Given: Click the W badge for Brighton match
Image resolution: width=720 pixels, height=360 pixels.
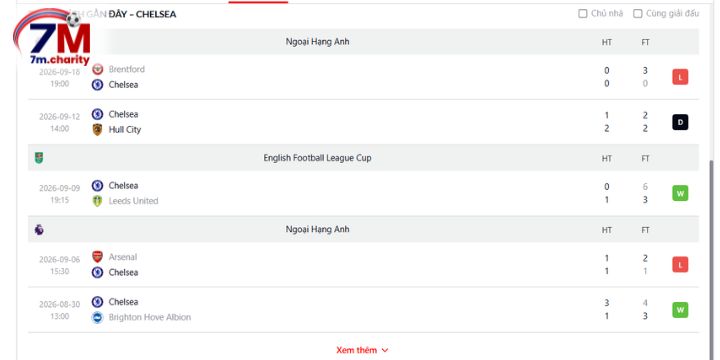Looking at the screenshot, I should pos(680,310).
